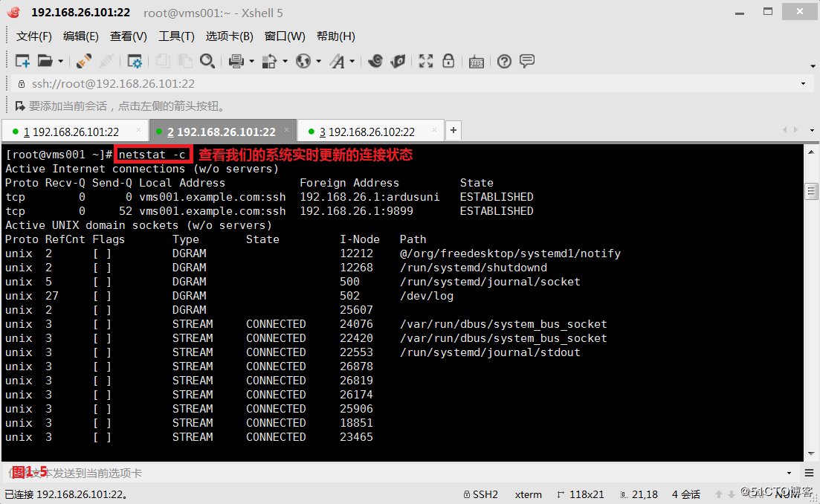The height and width of the screenshot is (504, 820).
Task: Click the speech bubble feedback icon
Action: [527, 61]
